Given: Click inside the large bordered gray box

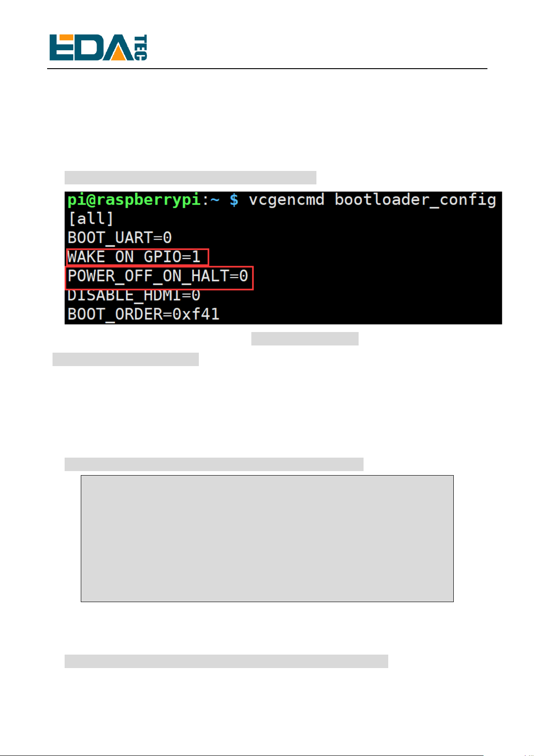Looking at the screenshot, I should [267, 538].
